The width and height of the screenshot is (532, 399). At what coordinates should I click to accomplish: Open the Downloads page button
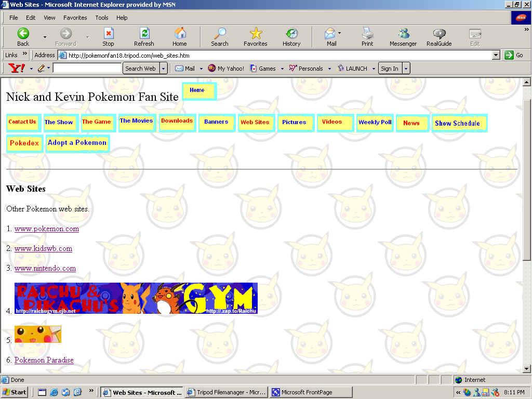(177, 123)
